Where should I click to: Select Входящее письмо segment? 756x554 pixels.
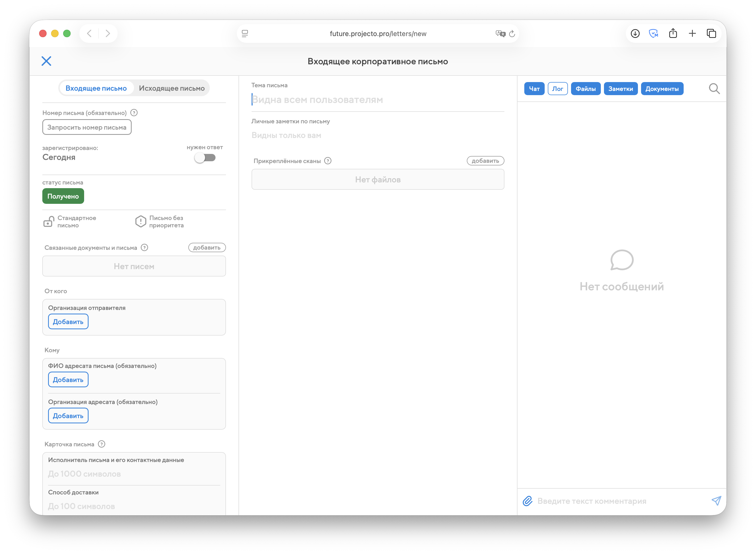96,88
